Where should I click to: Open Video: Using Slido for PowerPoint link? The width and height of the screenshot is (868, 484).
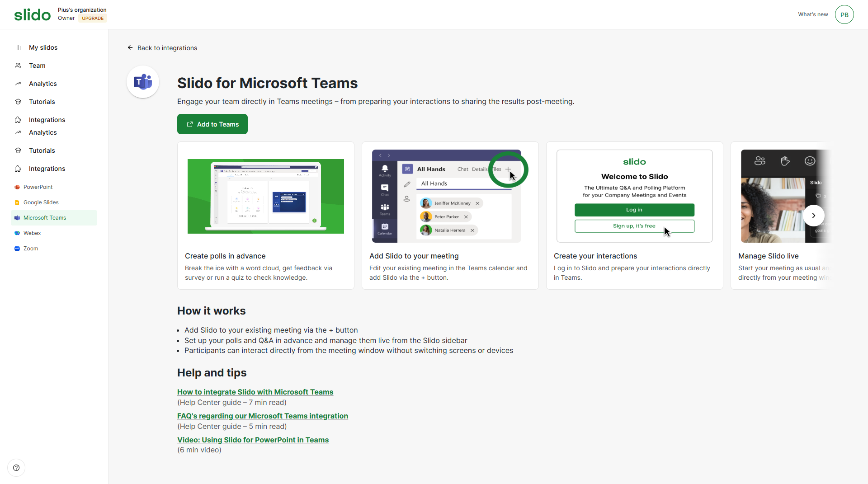coord(253,440)
